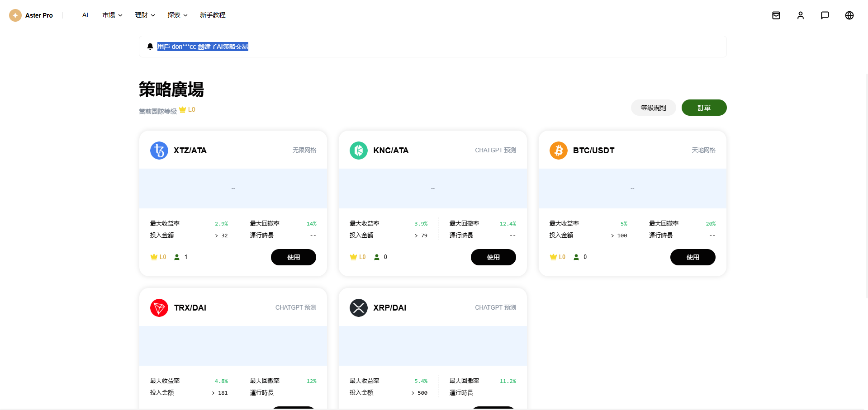Viewport: 868px width, 410px height.
Task: Click the green 訂單 button
Action: [x=704, y=108]
